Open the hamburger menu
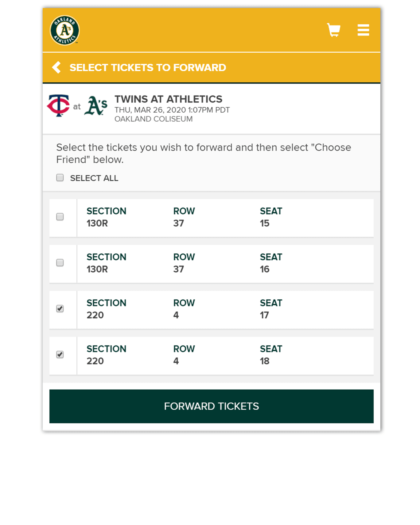420x525 pixels. (x=363, y=30)
